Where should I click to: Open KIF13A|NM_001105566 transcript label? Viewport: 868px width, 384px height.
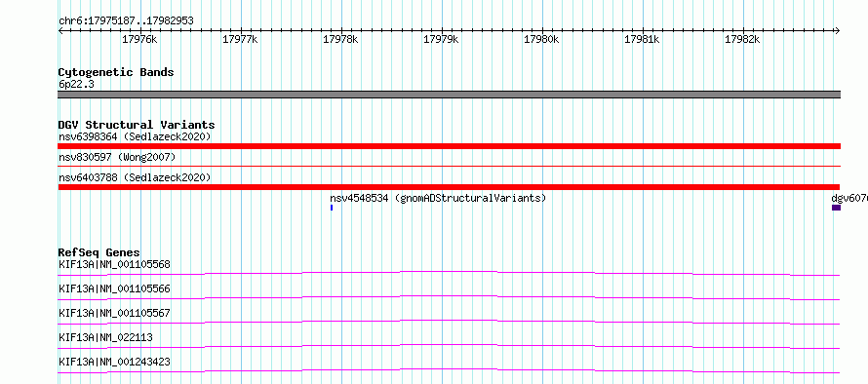click(x=114, y=288)
